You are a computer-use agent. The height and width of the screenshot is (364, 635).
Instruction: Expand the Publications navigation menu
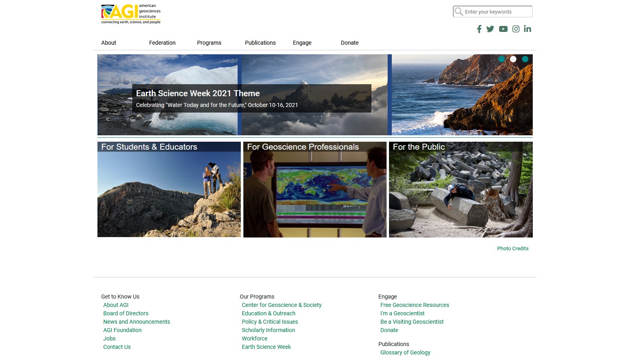pyautogui.click(x=260, y=43)
